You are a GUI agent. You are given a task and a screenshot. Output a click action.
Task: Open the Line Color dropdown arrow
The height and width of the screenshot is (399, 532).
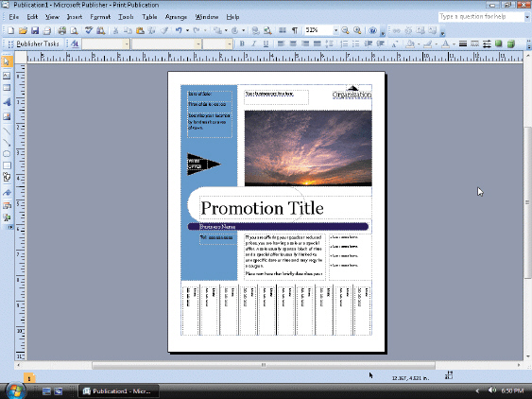click(437, 43)
